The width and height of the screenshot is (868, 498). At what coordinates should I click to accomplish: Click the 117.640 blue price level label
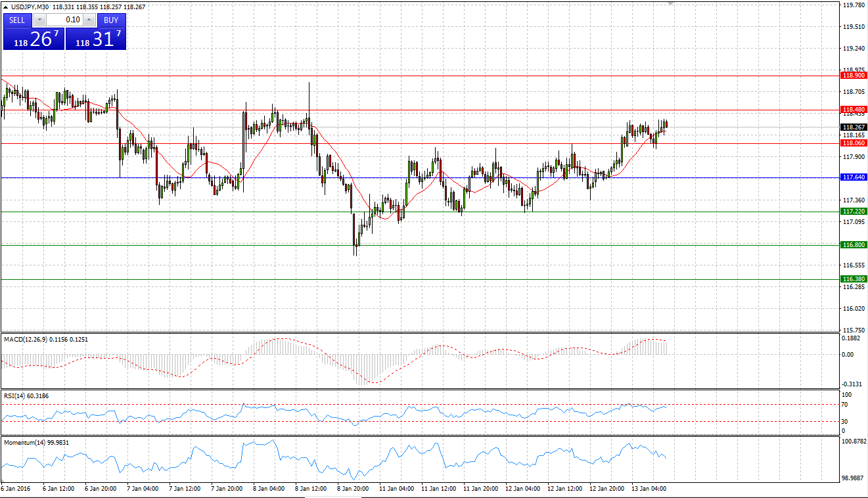click(854, 177)
